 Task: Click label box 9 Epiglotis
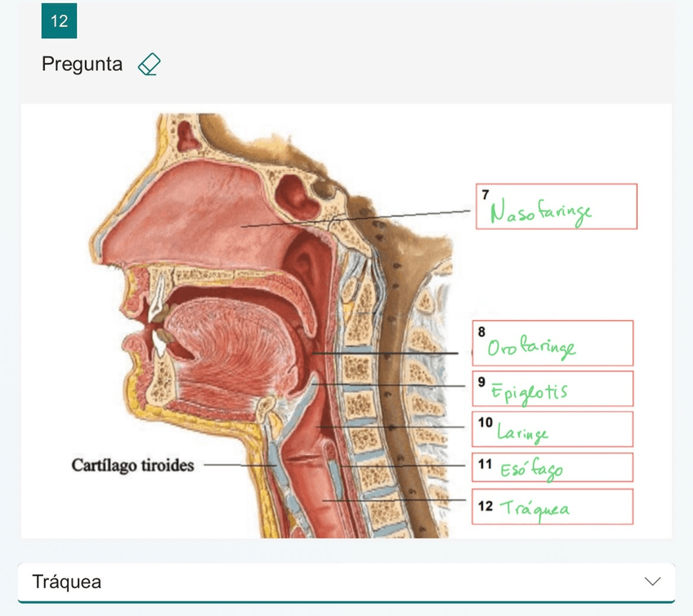point(552,389)
